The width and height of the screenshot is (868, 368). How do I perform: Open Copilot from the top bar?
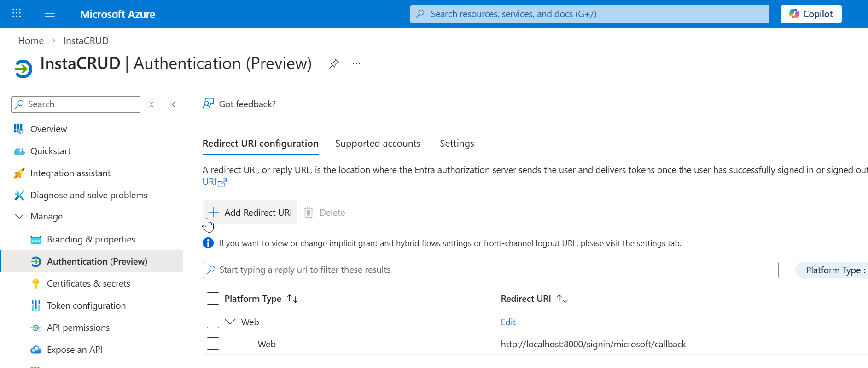coord(810,14)
